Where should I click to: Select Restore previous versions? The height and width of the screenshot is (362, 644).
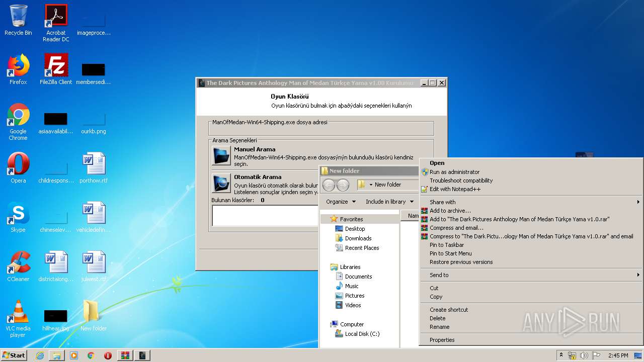tap(531, 262)
